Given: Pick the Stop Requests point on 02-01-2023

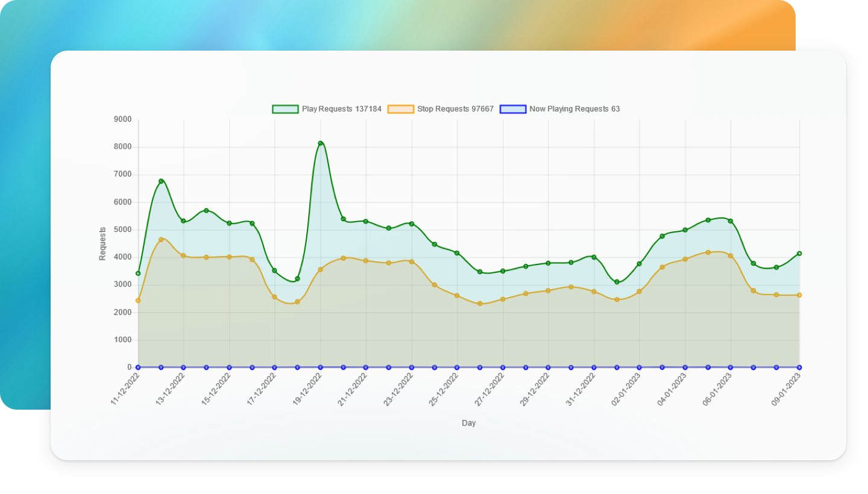Looking at the screenshot, I should click(640, 292).
